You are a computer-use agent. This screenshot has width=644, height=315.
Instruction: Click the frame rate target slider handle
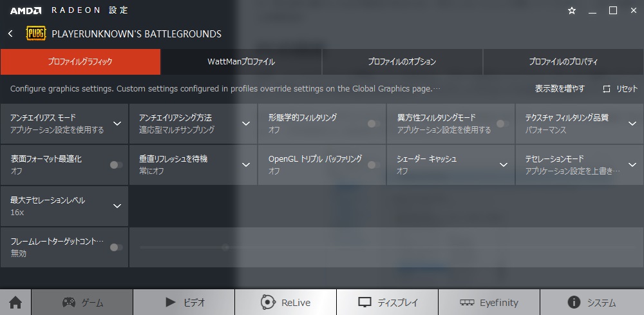pos(225,247)
